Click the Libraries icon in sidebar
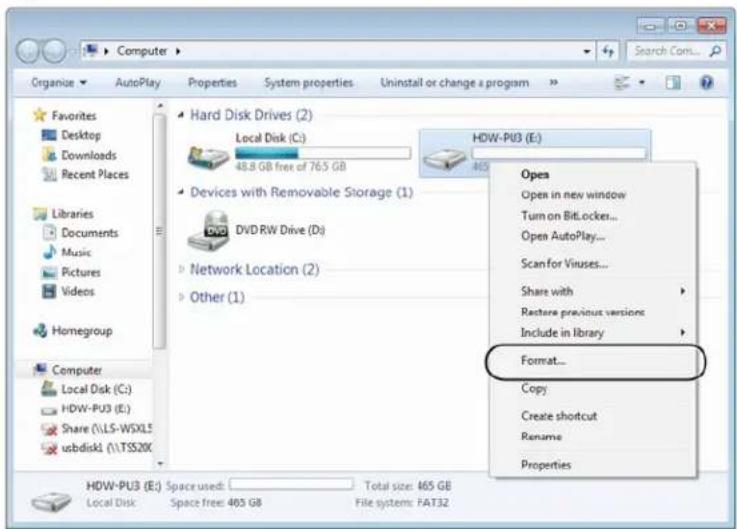737x529 pixels. 40,214
